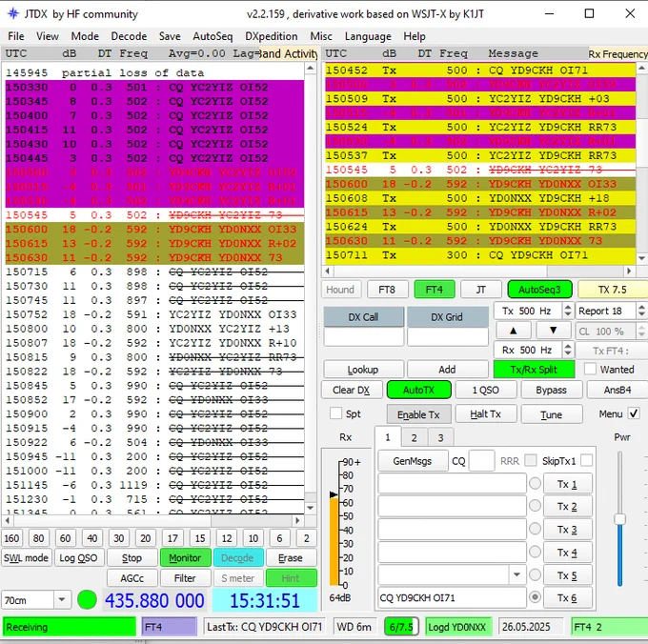Screen dimensions: 648x644
Task: Open the 70cm band dropdown
Action: 62,600
